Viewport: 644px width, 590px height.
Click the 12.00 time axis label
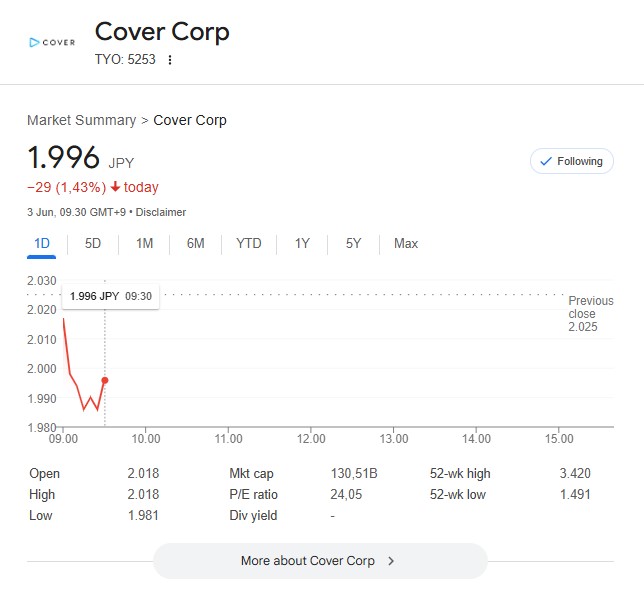pyautogui.click(x=311, y=439)
